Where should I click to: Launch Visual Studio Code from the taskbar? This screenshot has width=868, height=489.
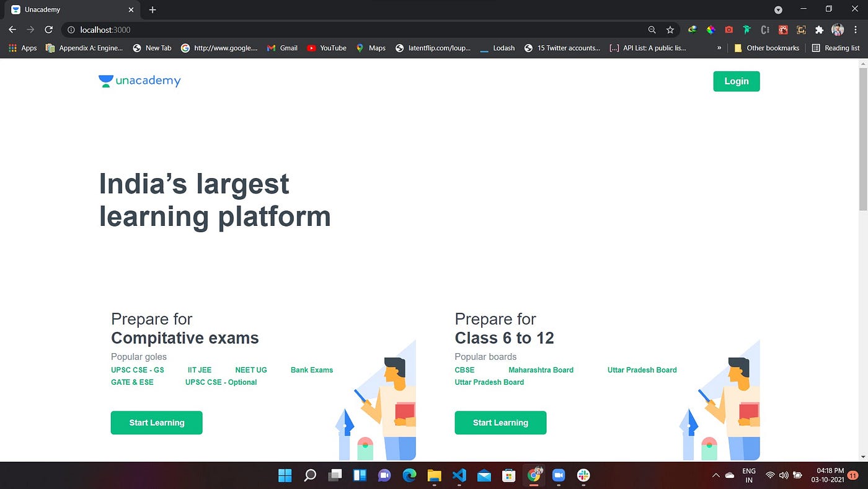tap(459, 475)
